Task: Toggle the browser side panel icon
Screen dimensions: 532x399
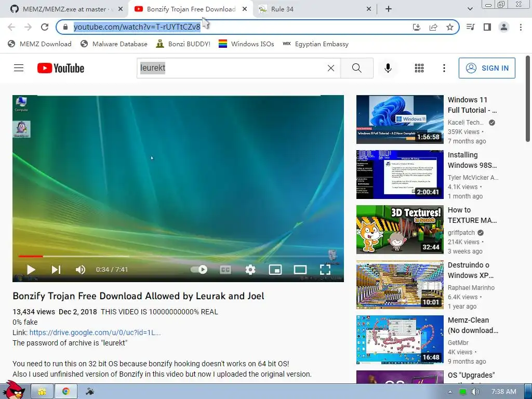Action: tap(487, 27)
